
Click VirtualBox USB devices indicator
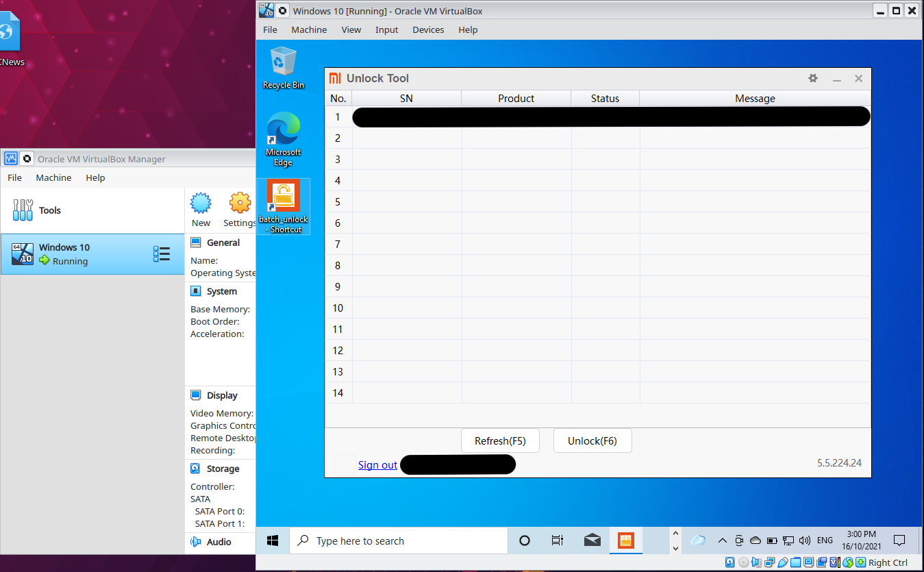click(x=782, y=562)
